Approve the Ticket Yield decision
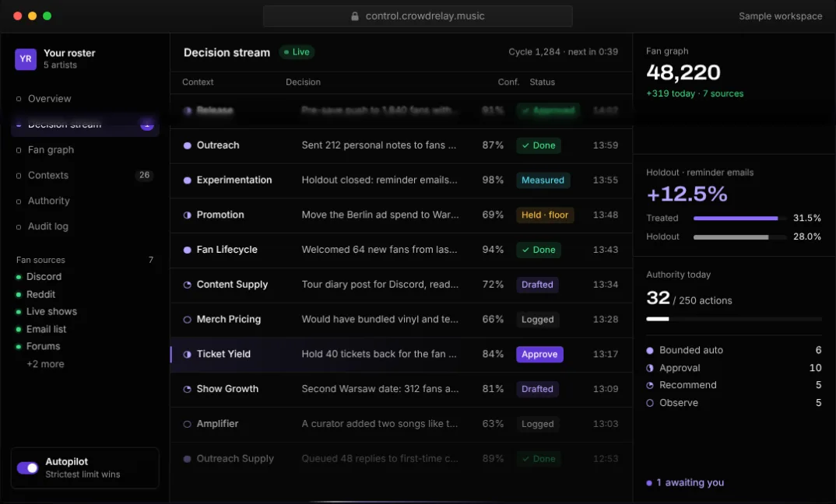 [539, 355]
